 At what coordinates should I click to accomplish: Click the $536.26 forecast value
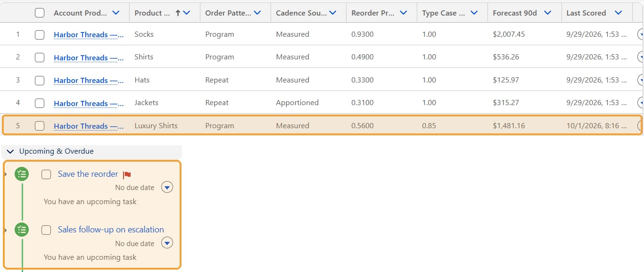(506, 57)
